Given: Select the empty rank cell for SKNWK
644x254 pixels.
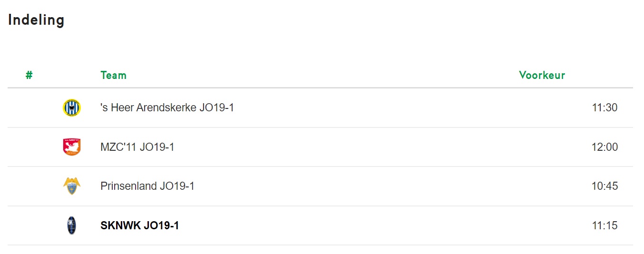Looking at the screenshot, I should click(x=29, y=225).
